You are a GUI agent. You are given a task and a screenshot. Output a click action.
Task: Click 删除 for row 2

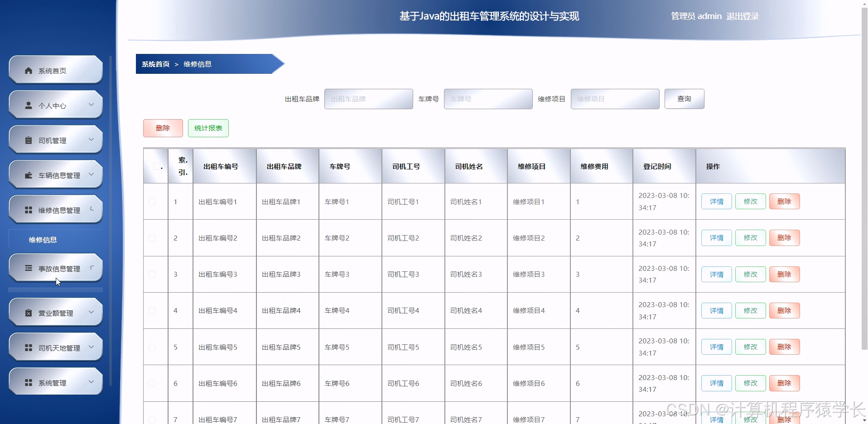(785, 238)
